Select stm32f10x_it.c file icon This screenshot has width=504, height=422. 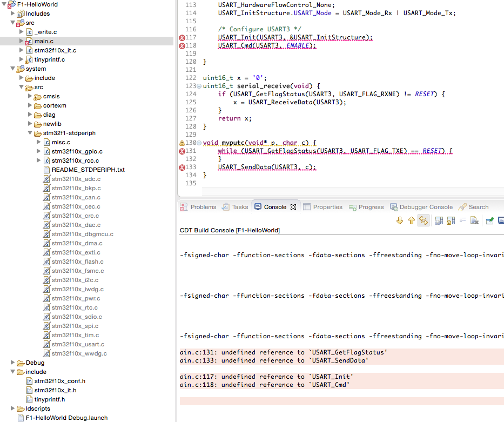coord(29,50)
